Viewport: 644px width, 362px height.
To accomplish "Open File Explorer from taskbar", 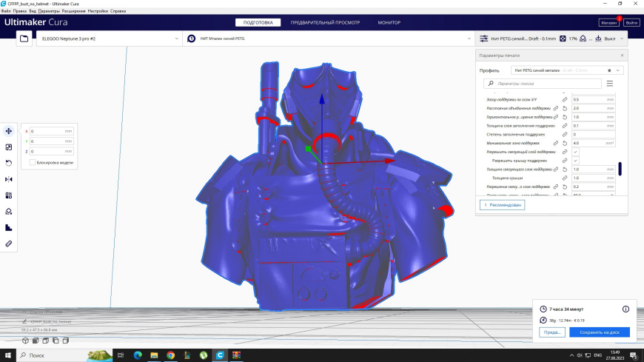I will click(x=154, y=355).
